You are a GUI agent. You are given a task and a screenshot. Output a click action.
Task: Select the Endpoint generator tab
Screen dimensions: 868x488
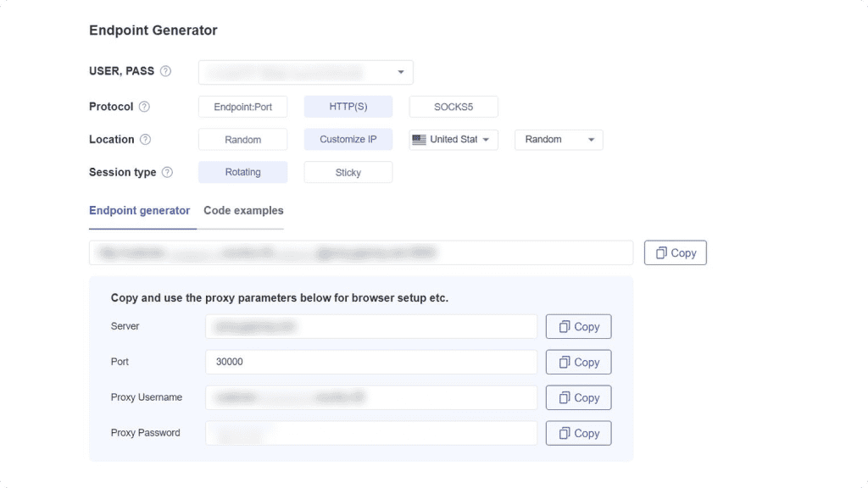coord(141,210)
